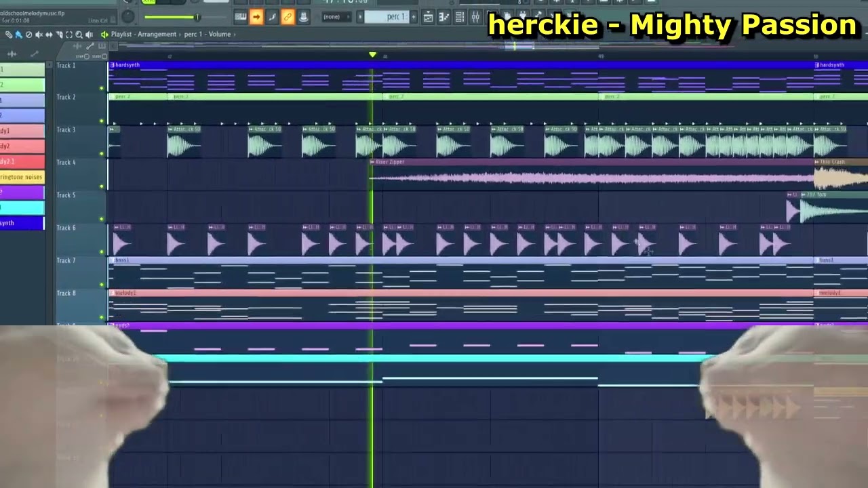Click the playhead marker on the timeline
The width and height of the screenshot is (868, 488).
click(x=372, y=55)
